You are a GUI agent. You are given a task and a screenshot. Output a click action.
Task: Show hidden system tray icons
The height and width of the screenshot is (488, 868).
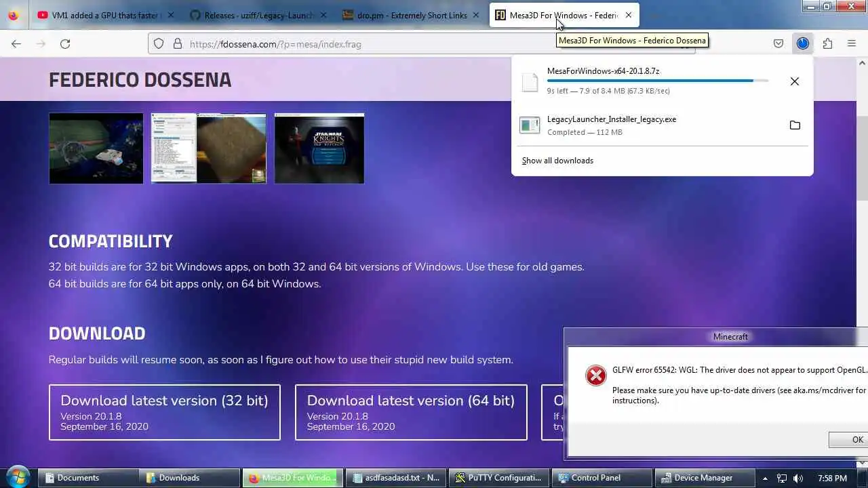[x=766, y=478]
